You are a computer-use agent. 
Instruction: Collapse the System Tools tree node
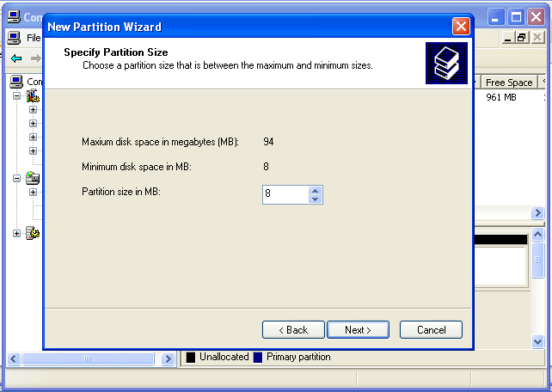click(16, 95)
